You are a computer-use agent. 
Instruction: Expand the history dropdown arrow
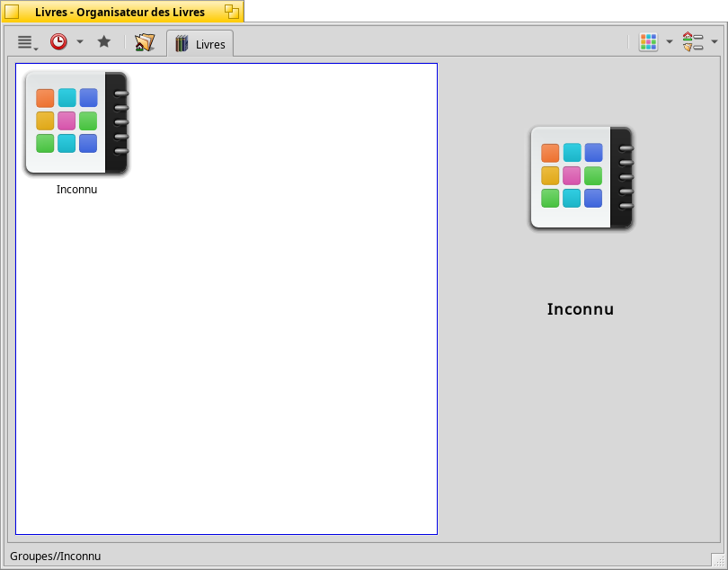[x=80, y=42]
